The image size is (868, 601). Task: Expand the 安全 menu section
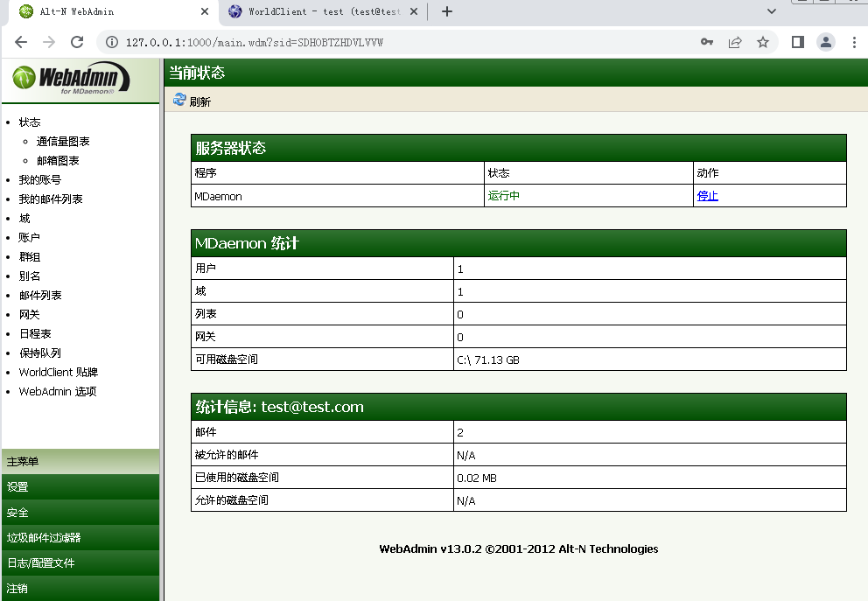click(80, 513)
